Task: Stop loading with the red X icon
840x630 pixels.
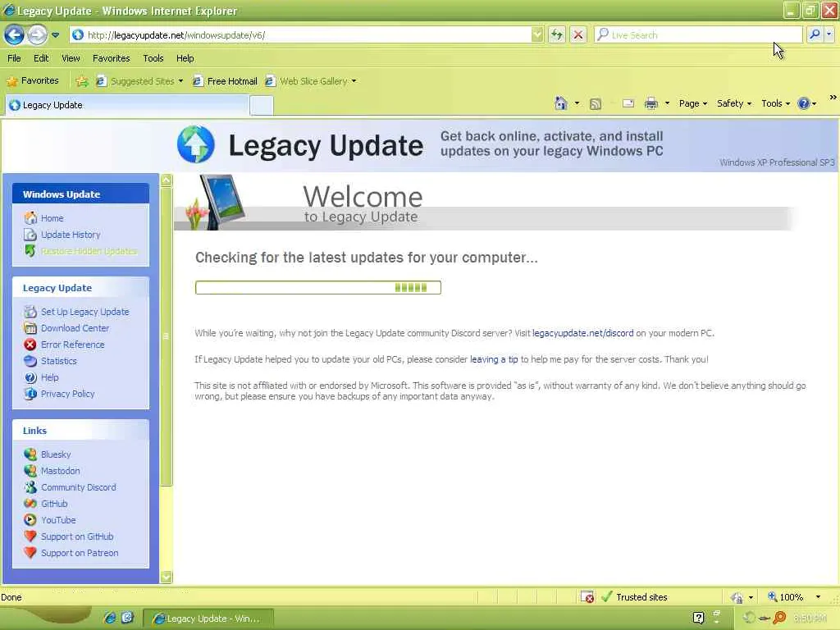Action: point(578,35)
